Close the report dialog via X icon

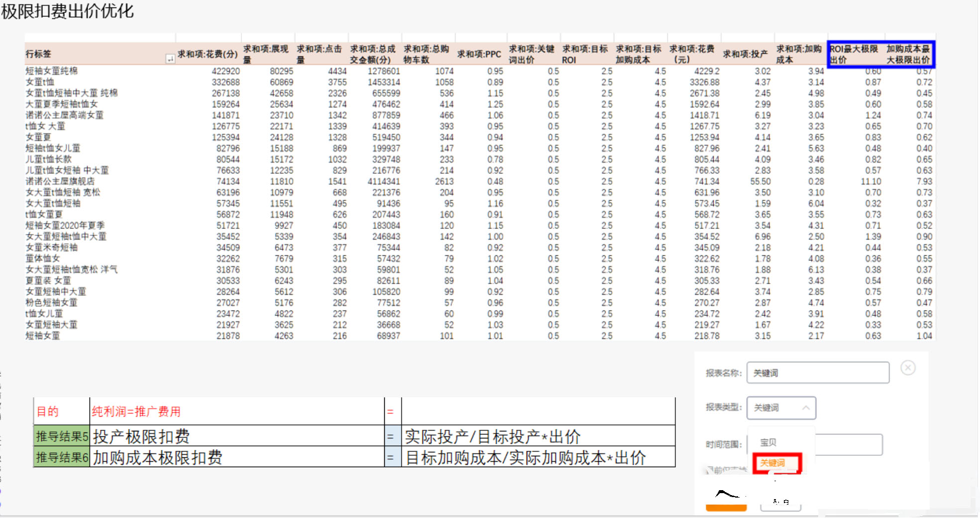pos(909,368)
